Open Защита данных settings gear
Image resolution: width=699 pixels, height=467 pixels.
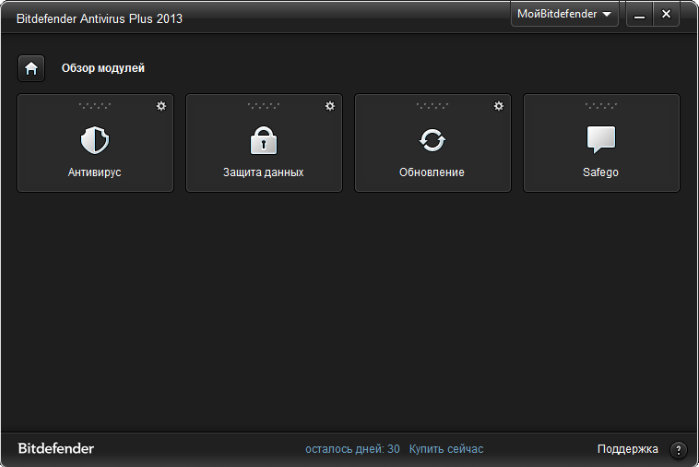[x=329, y=106]
